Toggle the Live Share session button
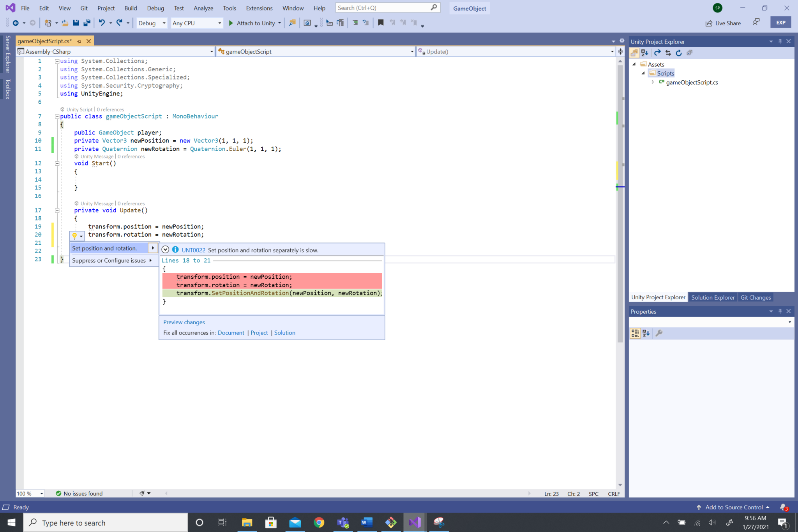The height and width of the screenshot is (532, 798). 723,23
